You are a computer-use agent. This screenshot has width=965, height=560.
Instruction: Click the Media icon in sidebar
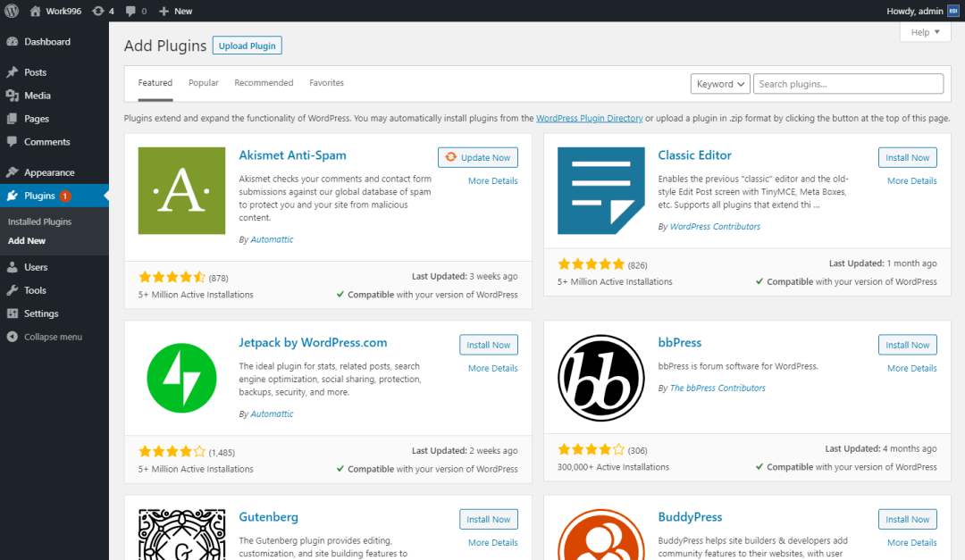13,96
